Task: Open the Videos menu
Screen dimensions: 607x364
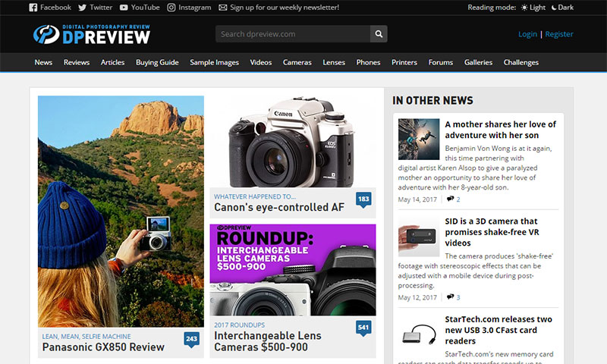Action: click(261, 62)
